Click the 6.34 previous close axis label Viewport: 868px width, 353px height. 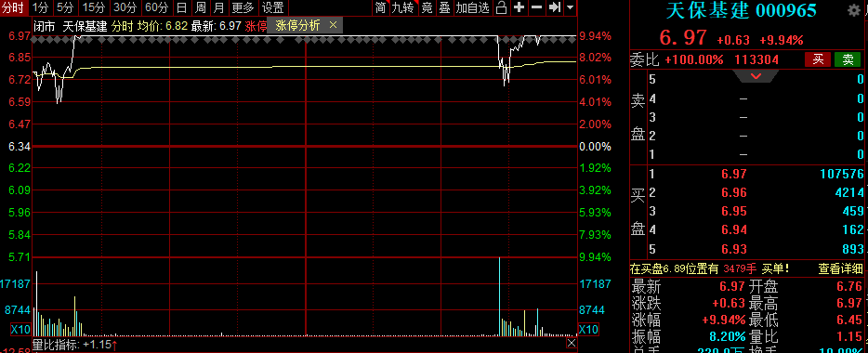(20, 147)
